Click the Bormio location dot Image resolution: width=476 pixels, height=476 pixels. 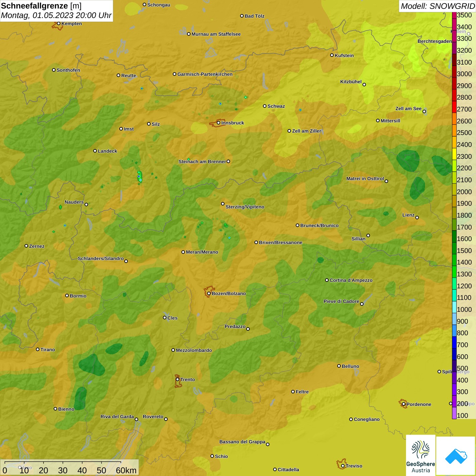click(x=67, y=295)
